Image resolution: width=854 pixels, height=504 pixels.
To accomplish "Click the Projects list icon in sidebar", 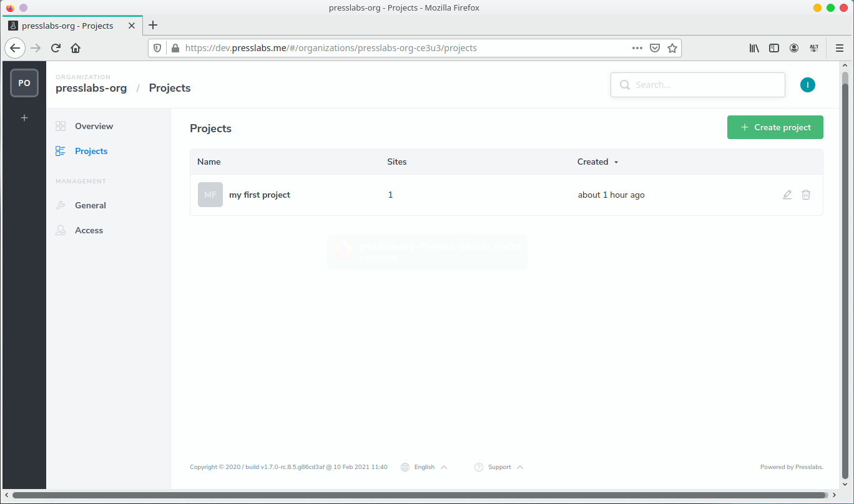I will (x=61, y=151).
